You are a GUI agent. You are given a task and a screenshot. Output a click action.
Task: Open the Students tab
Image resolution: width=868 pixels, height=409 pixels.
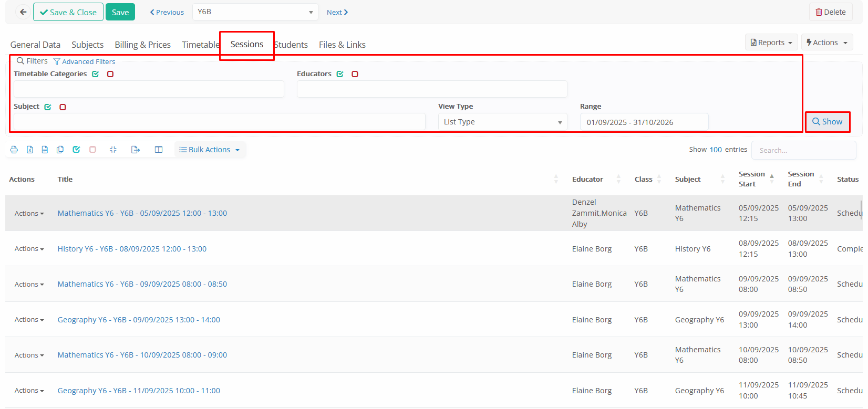click(292, 45)
